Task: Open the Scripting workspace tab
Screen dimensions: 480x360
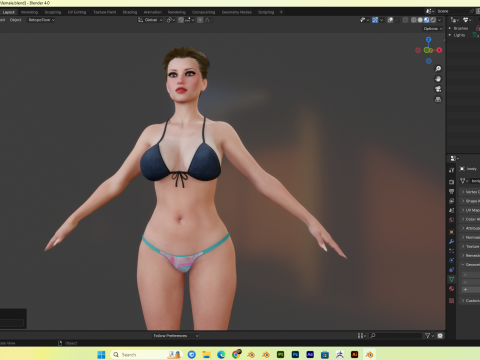Action: coord(266,12)
